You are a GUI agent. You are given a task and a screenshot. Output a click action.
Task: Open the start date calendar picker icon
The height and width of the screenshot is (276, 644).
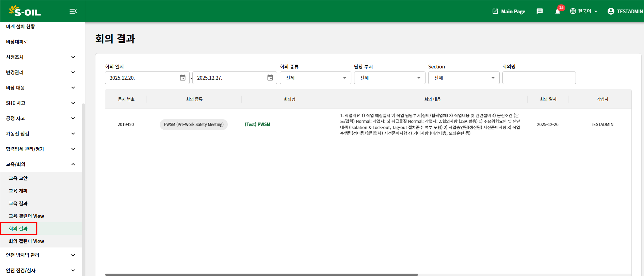(183, 78)
